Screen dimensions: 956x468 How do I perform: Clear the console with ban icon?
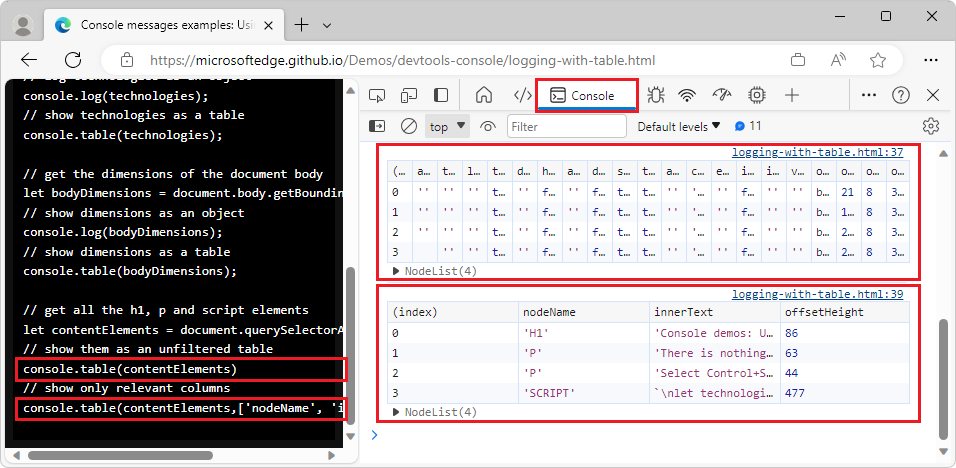408,127
